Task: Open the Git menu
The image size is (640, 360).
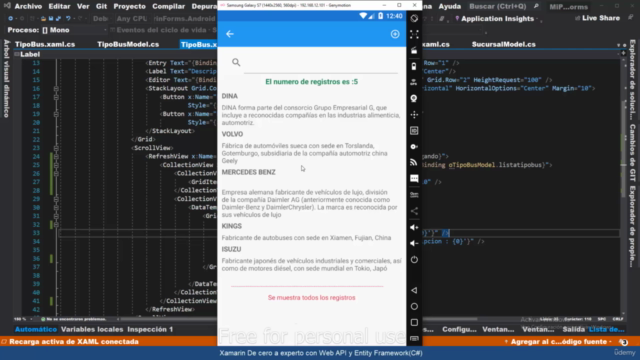Action: click(x=101, y=6)
